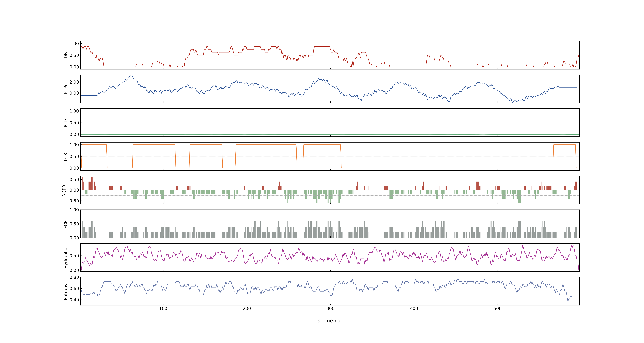The width and height of the screenshot is (644, 343).
Task: Click the 0.00 tick of the FCR panel
Action: 74,238
